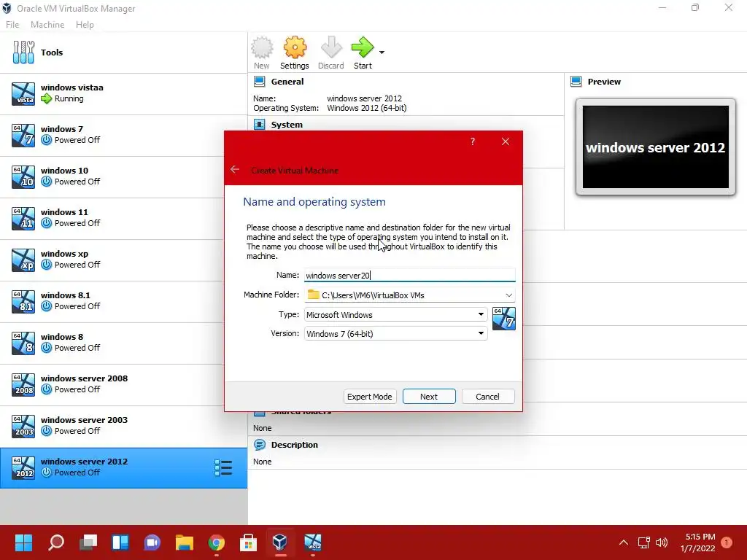
Task: Open the Windows Start menu
Action: 23,542
